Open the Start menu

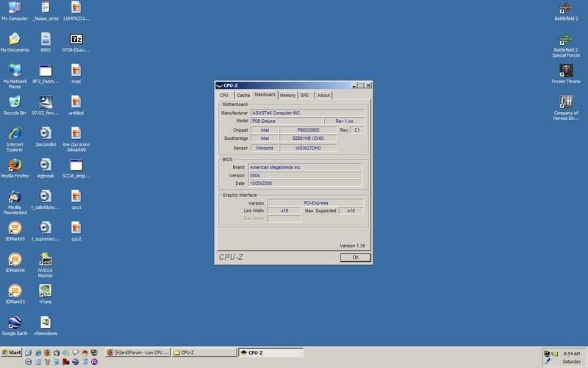point(12,353)
